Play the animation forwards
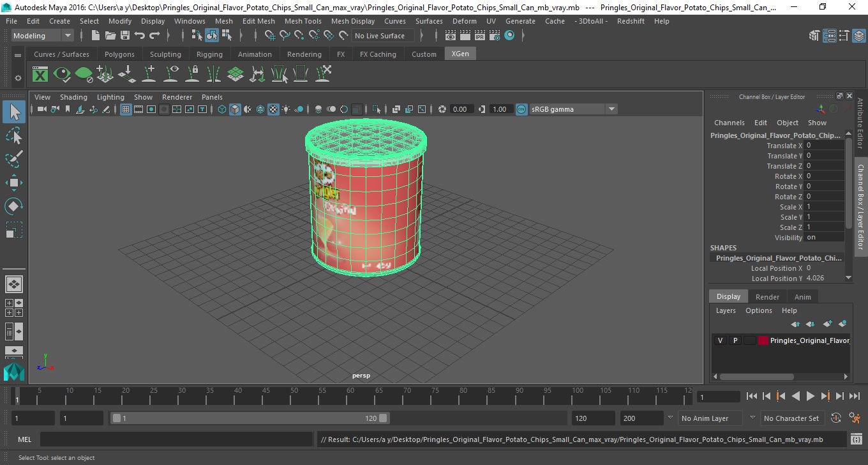Image resolution: width=868 pixels, height=465 pixels. [x=810, y=397]
